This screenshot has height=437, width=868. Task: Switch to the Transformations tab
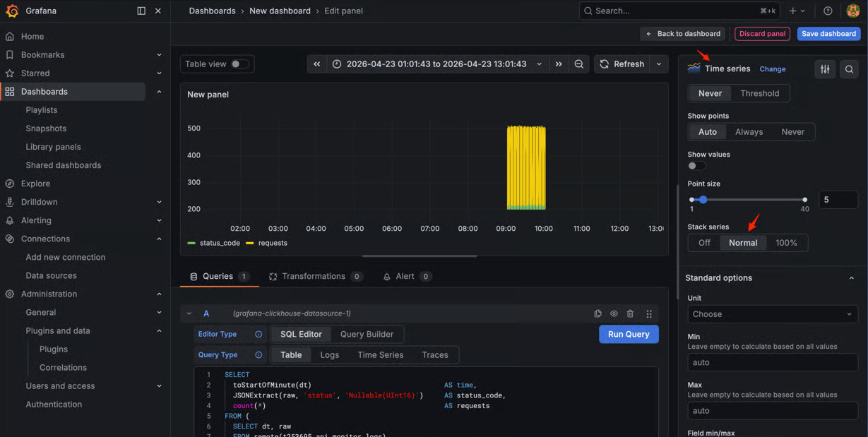(x=316, y=276)
